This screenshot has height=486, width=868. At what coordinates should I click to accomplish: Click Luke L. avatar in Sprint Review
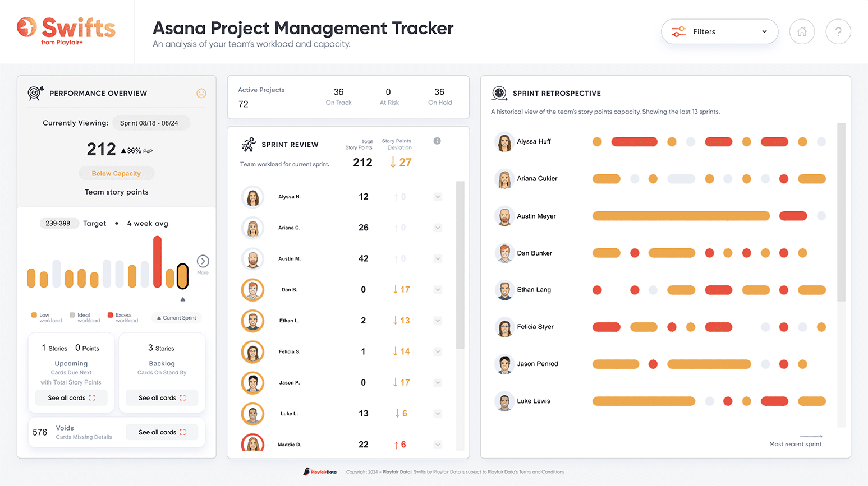[252, 414]
